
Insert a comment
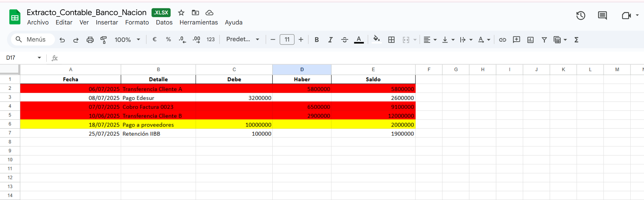point(516,40)
